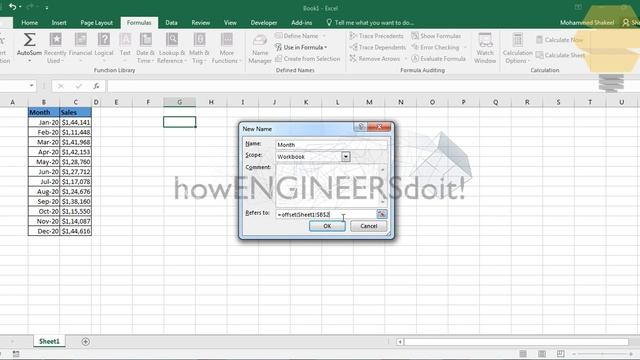Open the AutoSum function menu
This screenshot has height=360, width=640.
[29, 48]
